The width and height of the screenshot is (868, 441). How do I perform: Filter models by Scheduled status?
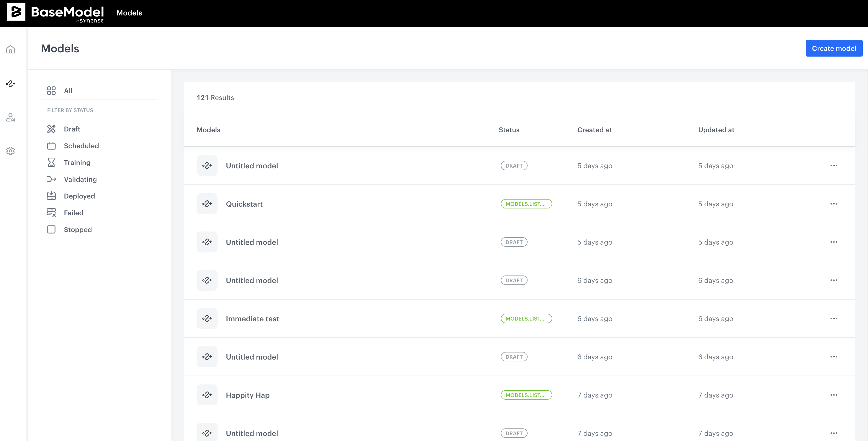(x=81, y=146)
